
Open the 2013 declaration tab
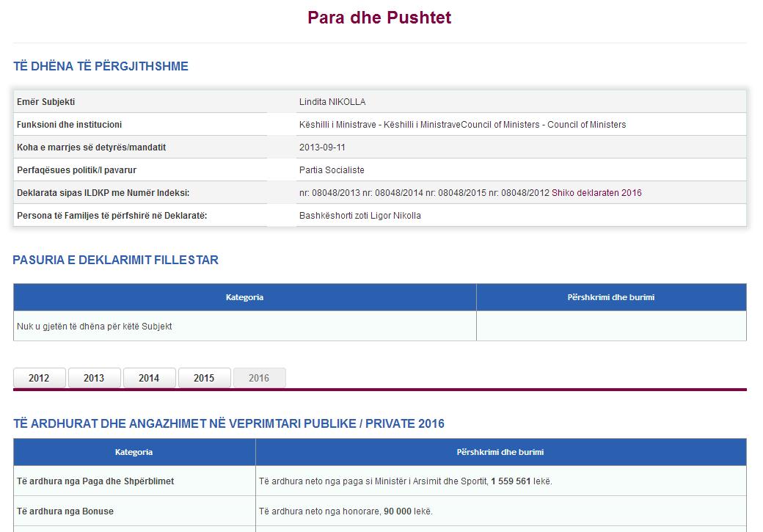94,378
